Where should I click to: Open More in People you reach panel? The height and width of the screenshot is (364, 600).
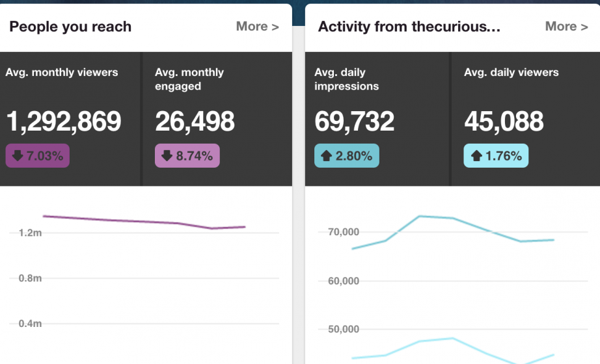tap(257, 27)
